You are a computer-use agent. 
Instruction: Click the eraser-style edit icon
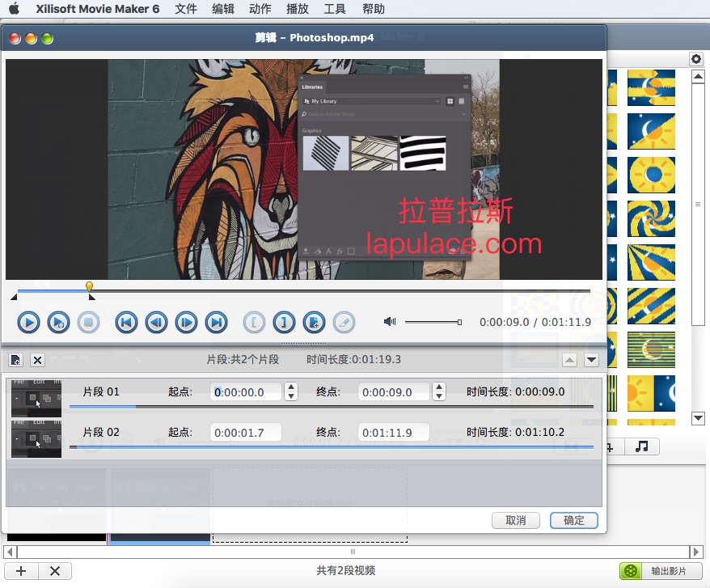[344, 323]
